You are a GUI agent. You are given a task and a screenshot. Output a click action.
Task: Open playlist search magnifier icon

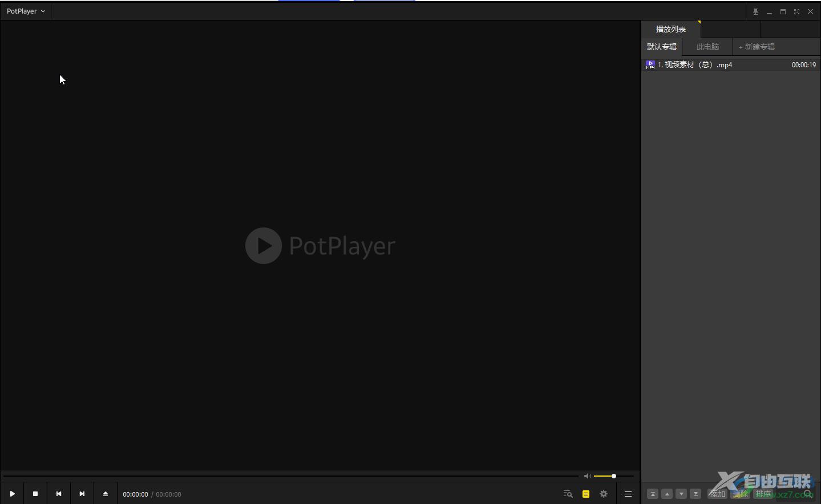[x=807, y=494]
